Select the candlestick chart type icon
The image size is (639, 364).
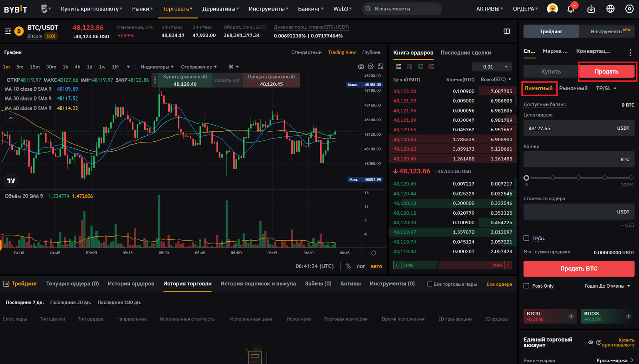(x=231, y=67)
